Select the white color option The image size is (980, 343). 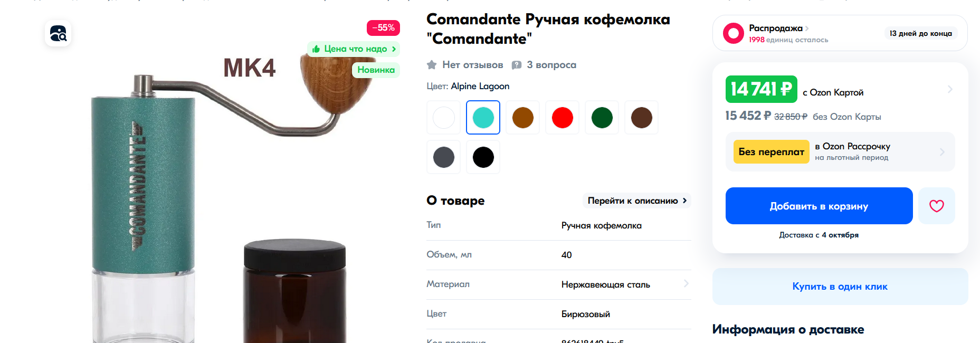(x=444, y=117)
